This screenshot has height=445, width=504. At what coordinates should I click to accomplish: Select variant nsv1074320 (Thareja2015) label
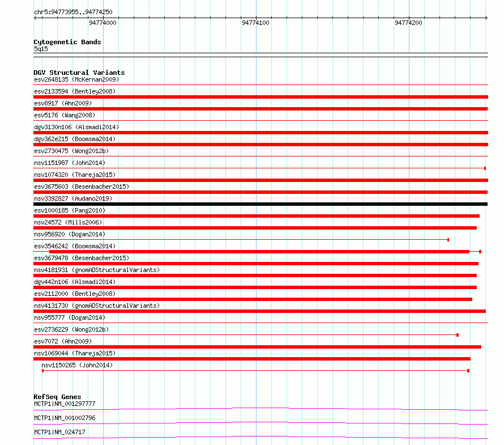click(75, 175)
